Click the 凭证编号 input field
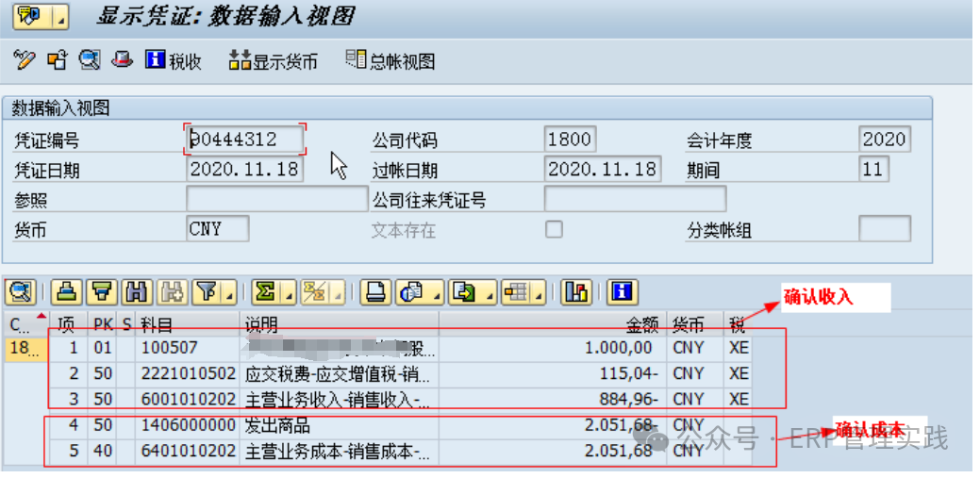This screenshot has height=478, width=980. tap(246, 140)
